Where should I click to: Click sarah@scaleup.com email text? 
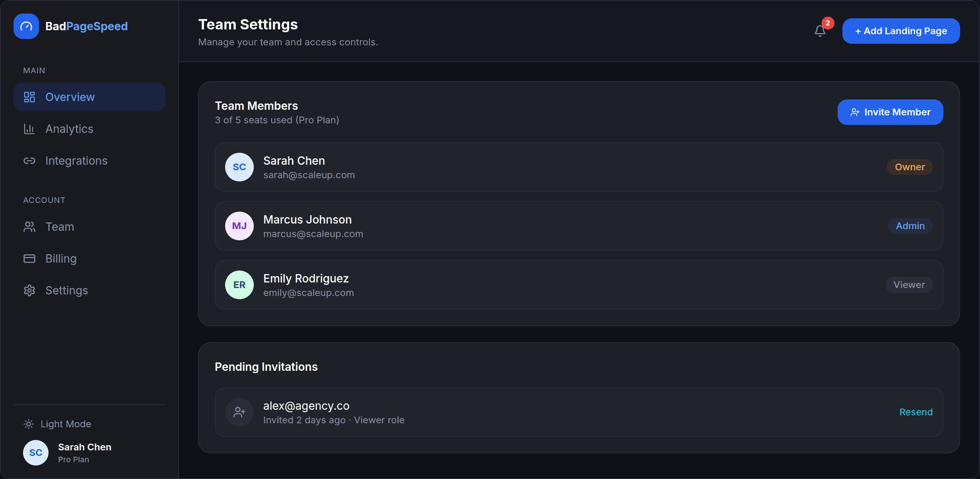(x=309, y=175)
